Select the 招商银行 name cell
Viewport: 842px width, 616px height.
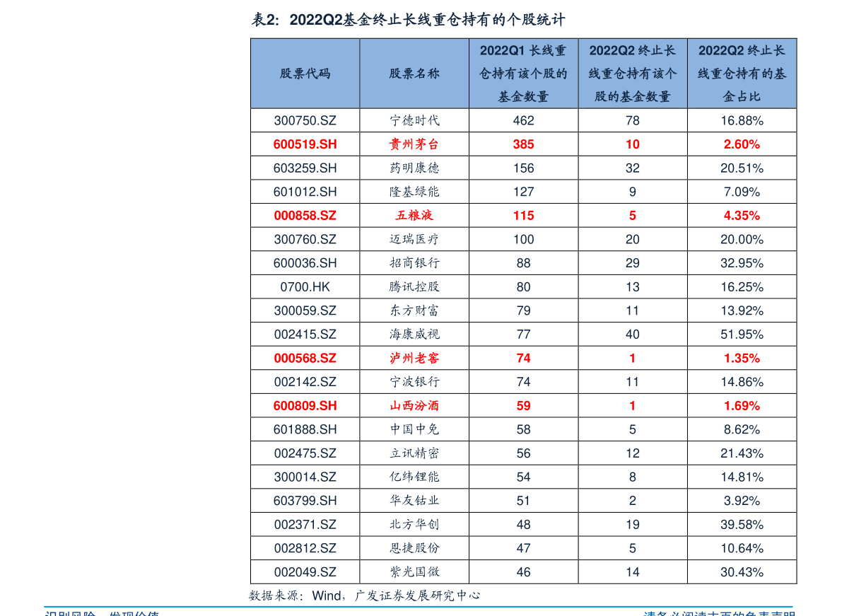414,263
